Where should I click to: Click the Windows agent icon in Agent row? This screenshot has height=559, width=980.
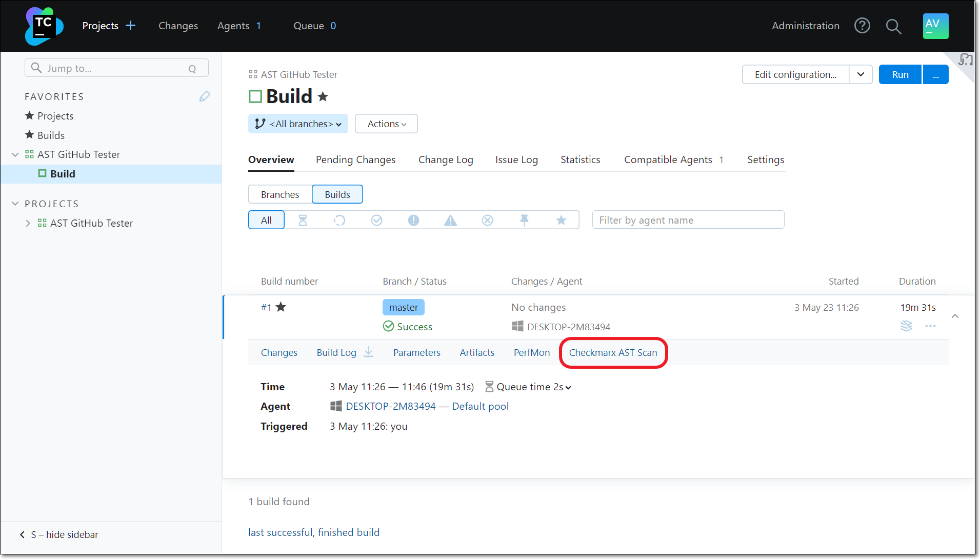[336, 406]
